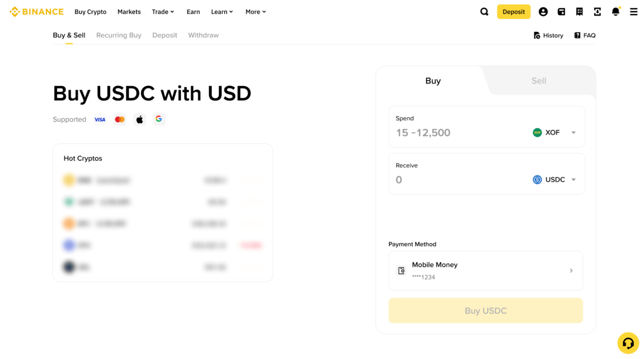The image size is (644, 359).
Task: Switch to the Sell tab
Action: click(539, 81)
